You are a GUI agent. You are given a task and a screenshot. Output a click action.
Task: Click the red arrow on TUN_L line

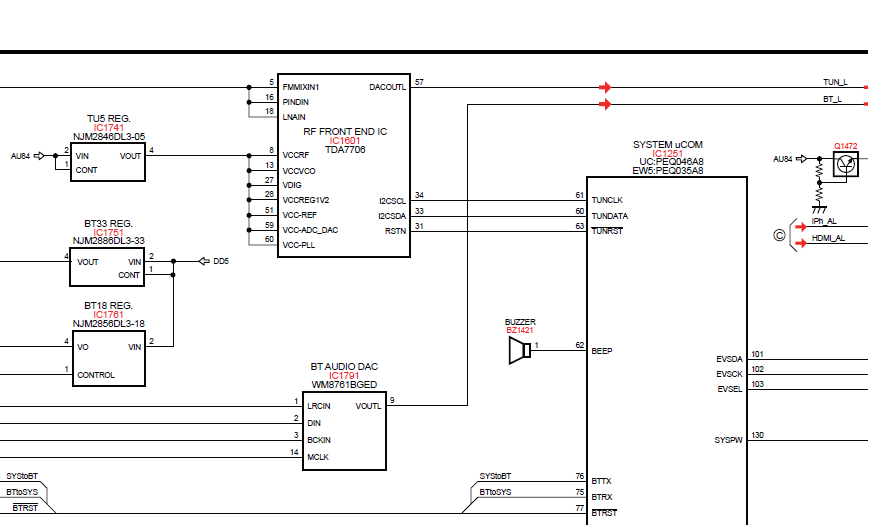tap(605, 88)
